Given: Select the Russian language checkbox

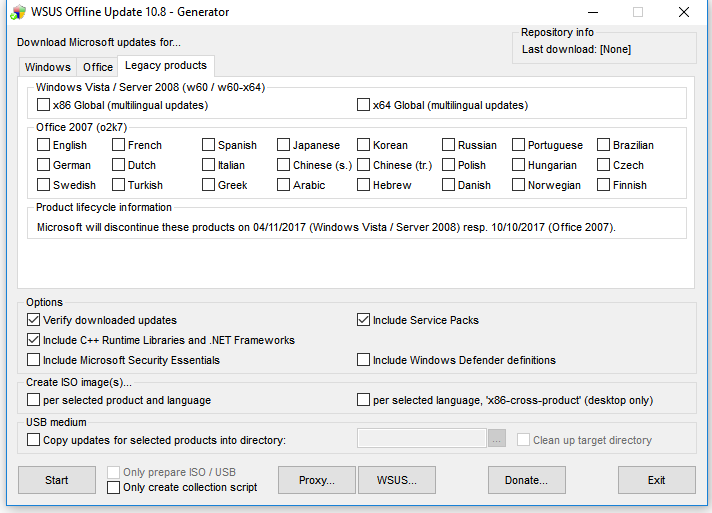Looking at the screenshot, I should click(x=448, y=145).
